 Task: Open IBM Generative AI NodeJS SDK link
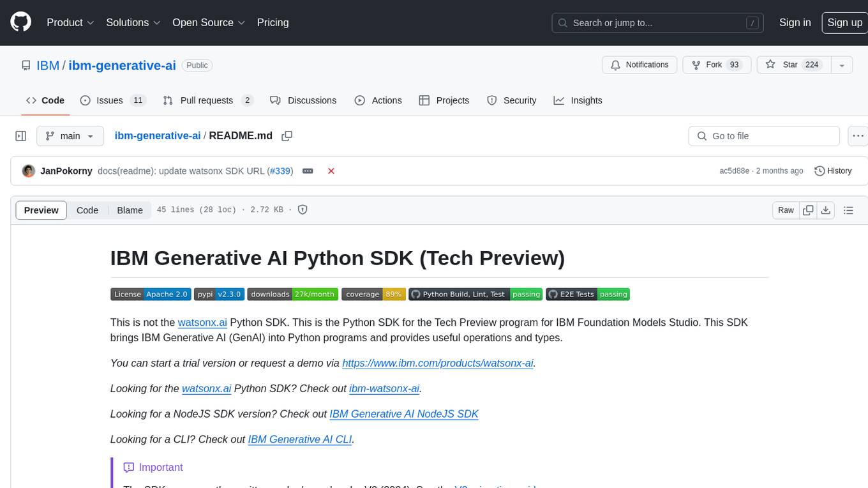404,414
